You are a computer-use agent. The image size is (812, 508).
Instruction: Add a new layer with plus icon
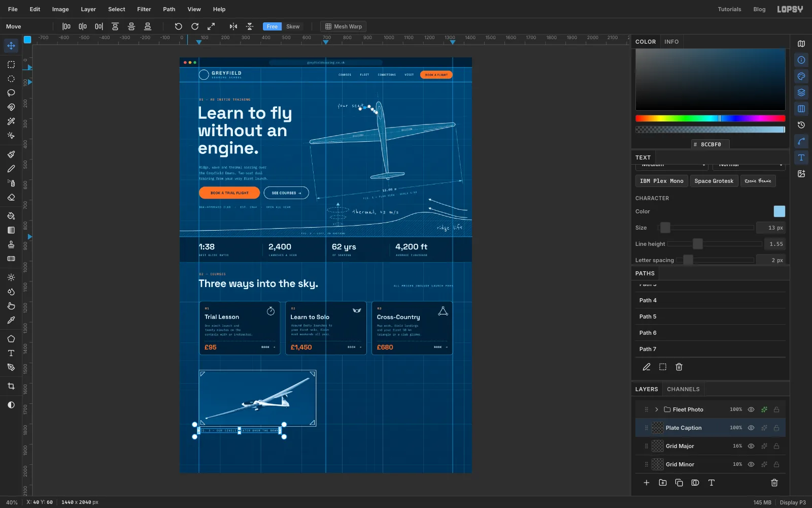tap(647, 483)
